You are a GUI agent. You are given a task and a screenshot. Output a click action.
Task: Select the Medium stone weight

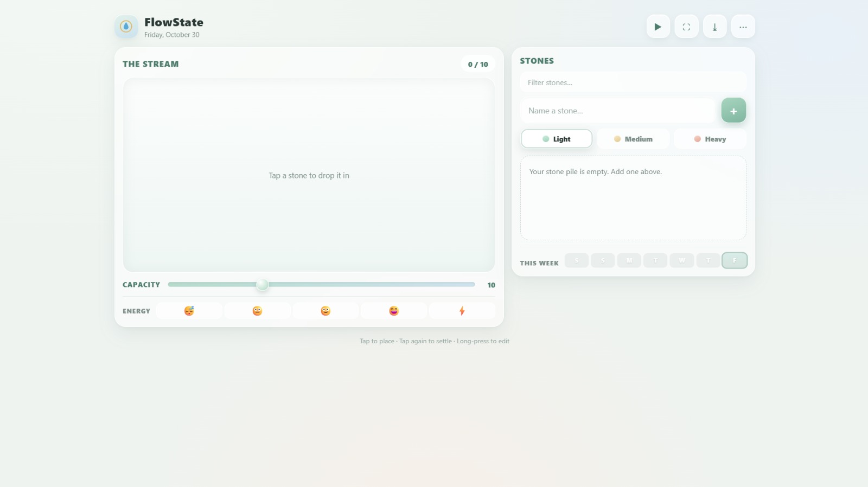[x=633, y=139]
